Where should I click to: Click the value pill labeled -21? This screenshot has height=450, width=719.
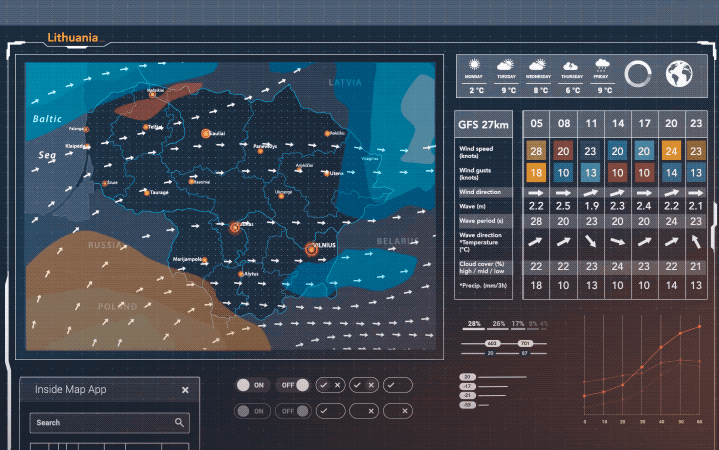click(467, 395)
